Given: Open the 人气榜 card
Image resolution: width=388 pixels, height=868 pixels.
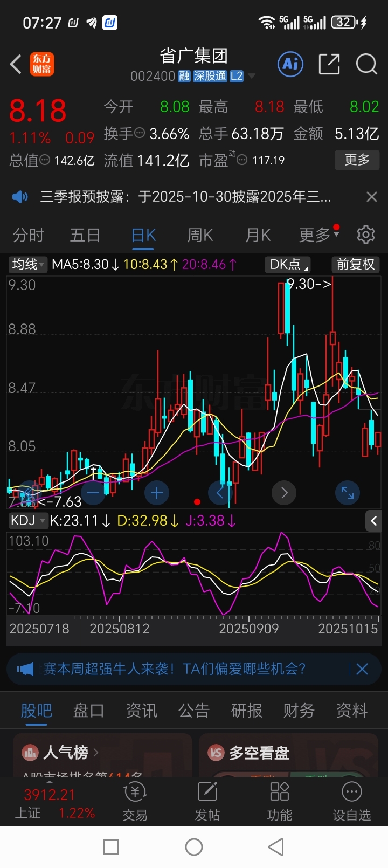Looking at the screenshot, I should 102,755.
